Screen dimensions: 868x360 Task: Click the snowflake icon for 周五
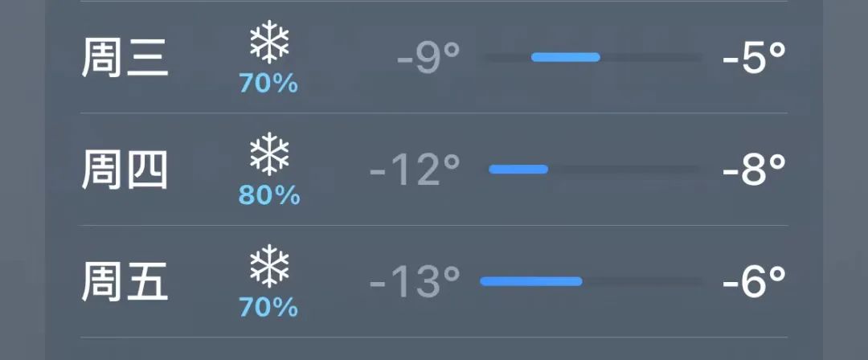point(269,266)
